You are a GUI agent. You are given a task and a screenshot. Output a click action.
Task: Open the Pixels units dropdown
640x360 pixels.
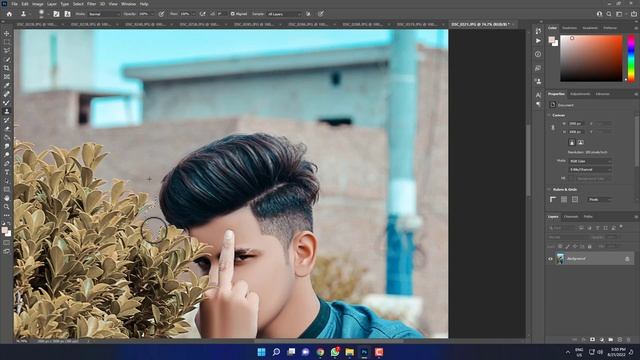click(599, 200)
